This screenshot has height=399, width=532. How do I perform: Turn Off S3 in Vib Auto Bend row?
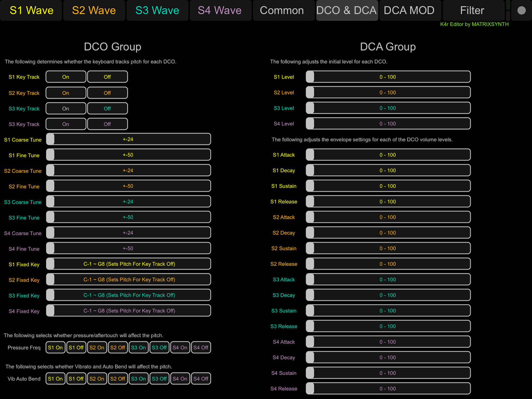coord(159,378)
